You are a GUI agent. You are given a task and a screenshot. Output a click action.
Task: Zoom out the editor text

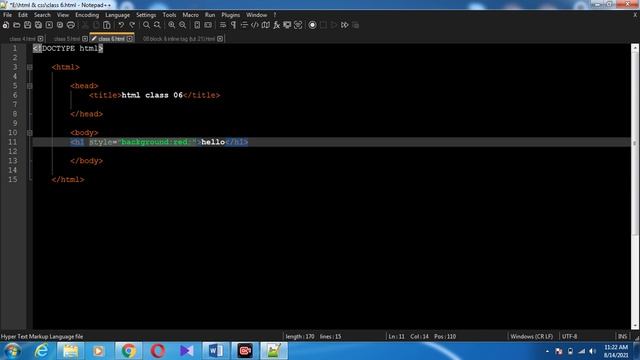click(182, 25)
